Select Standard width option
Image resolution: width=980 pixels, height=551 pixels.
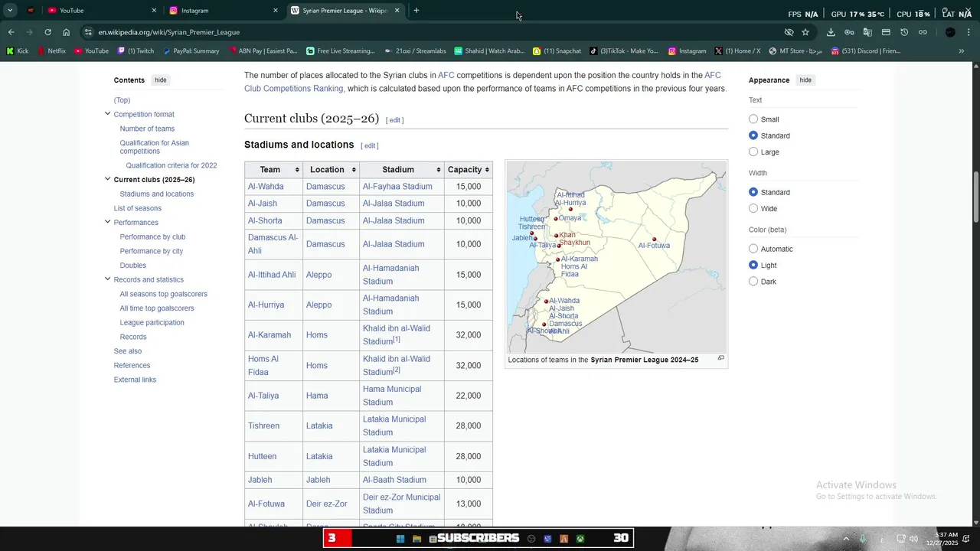pos(753,192)
